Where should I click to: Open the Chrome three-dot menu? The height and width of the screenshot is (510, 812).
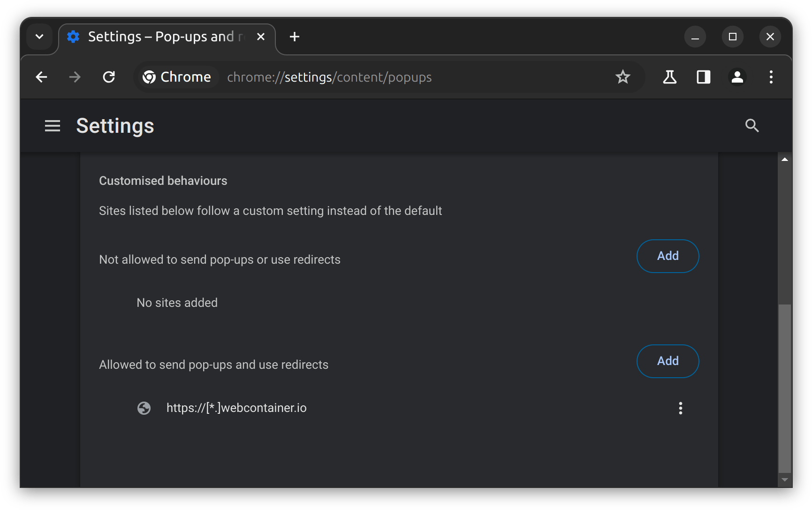pyautogui.click(x=771, y=77)
